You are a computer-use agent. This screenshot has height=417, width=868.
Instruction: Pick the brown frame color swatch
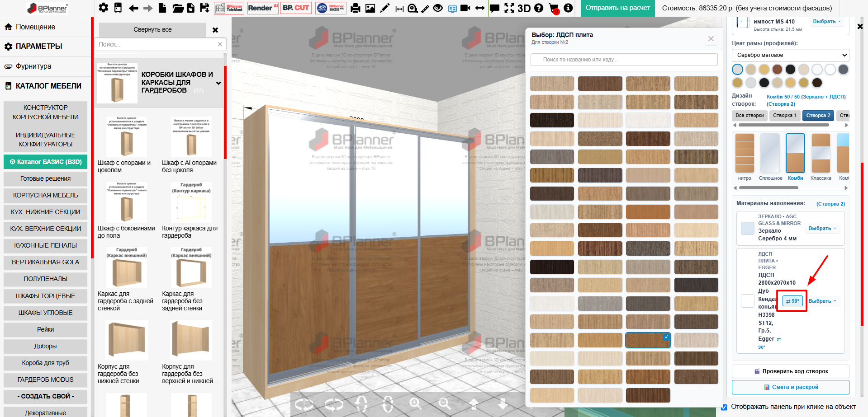point(777,69)
